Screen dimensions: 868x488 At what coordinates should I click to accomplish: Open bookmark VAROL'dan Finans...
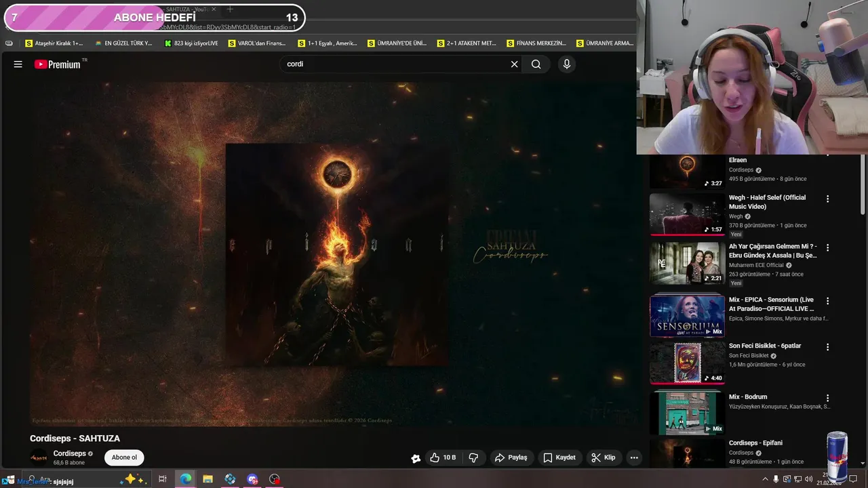(257, 43)
